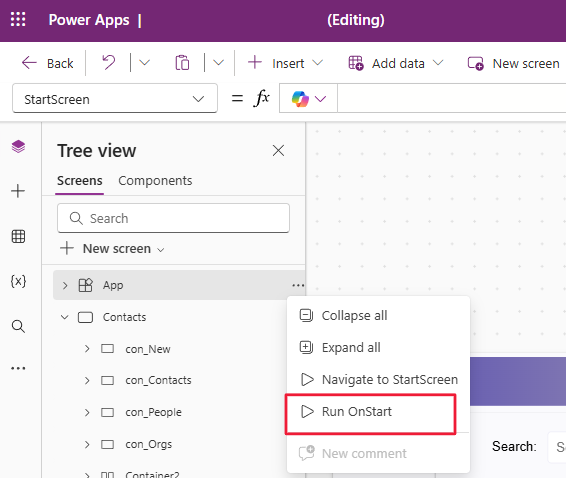The image size is (566, 478).
Task: Open the Paste options dropdown arrow
Action: [x=218, y=63]
